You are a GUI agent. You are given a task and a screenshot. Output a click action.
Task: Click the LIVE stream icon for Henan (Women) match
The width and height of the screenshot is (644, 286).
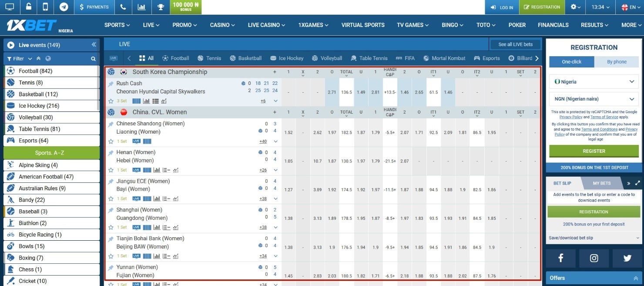click(x=137, y=170)
